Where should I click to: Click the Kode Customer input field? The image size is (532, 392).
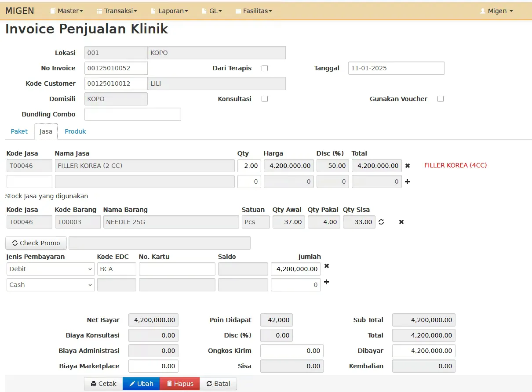(116, 83)
